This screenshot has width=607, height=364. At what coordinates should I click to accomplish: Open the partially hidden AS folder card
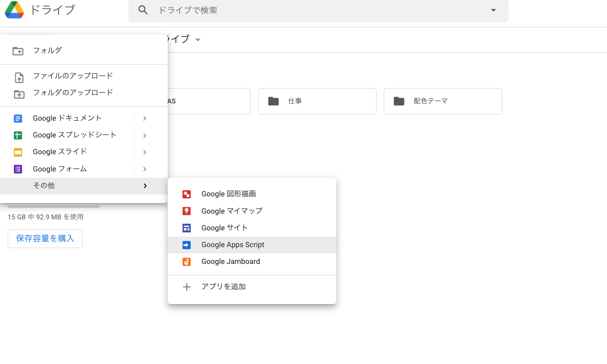point(209,101)
